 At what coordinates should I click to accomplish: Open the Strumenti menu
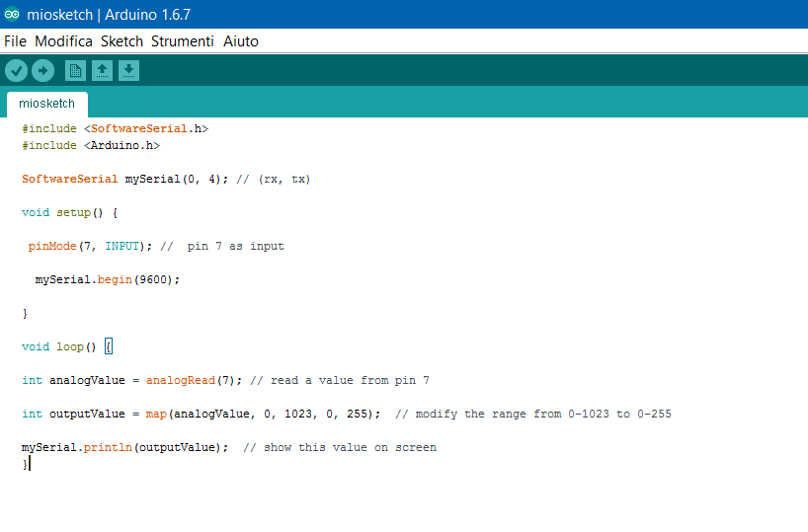pos(183,41)
